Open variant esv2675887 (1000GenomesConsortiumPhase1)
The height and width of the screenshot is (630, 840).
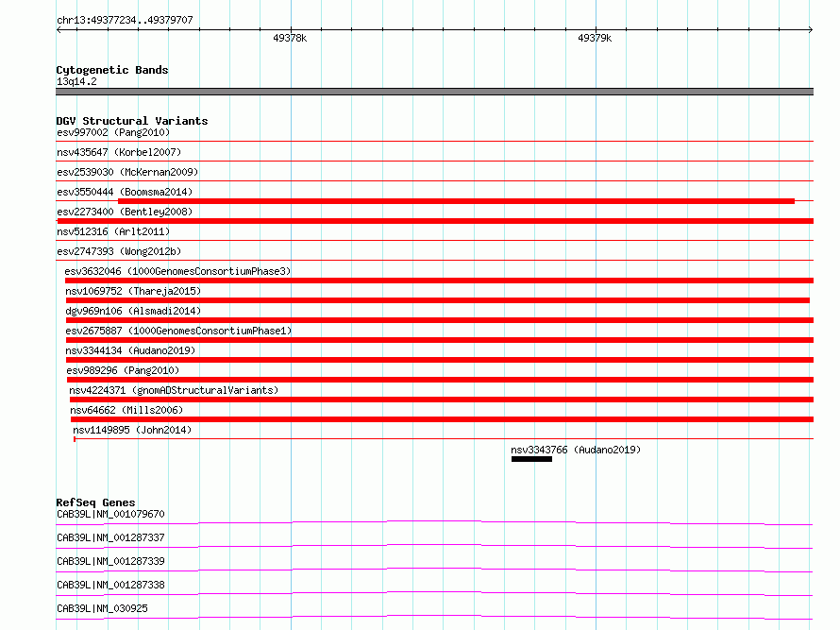pyautogui.click(x=178, y=331)
